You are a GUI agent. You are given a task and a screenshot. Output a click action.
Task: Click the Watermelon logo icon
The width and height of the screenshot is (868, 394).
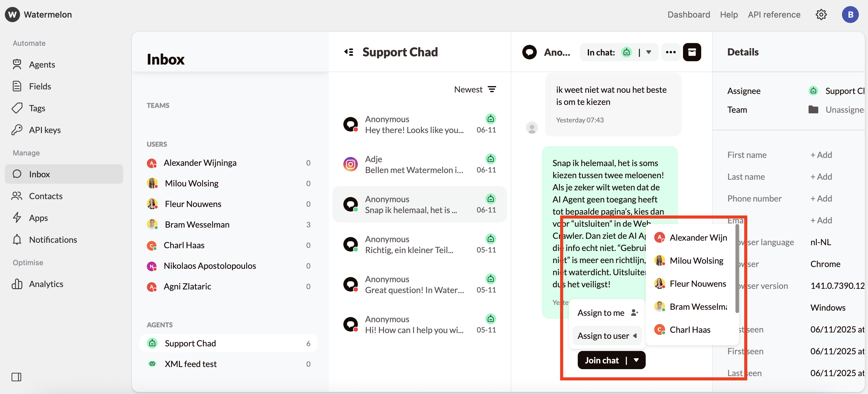coord(12,15)
